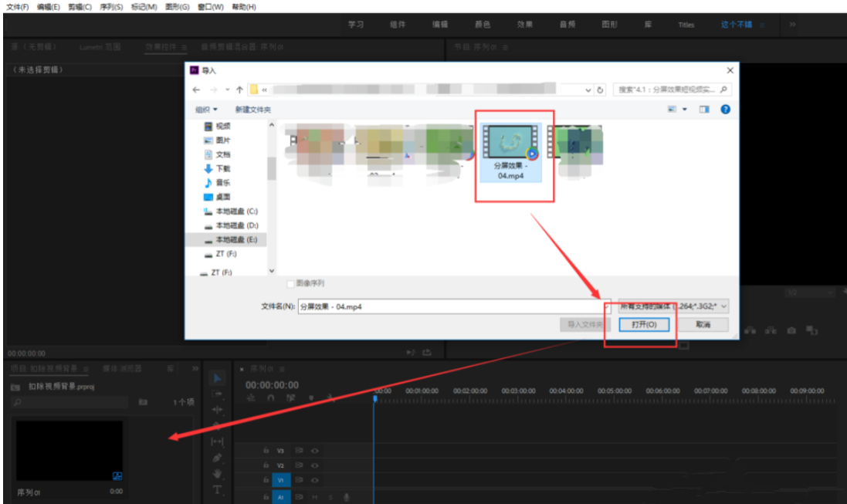
Task: Click the navigation tree scrollbar down arrow
Action: tap(272, 271)
